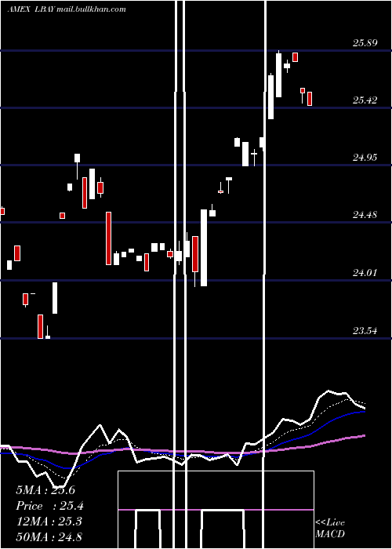
Task: Click the 23.54 price level label
Action: pos(365,330)
